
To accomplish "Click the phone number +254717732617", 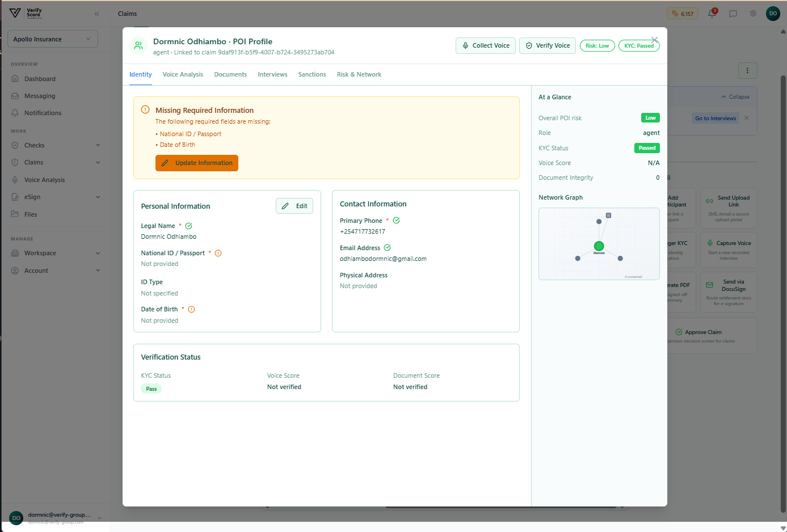I will (363, 231).
